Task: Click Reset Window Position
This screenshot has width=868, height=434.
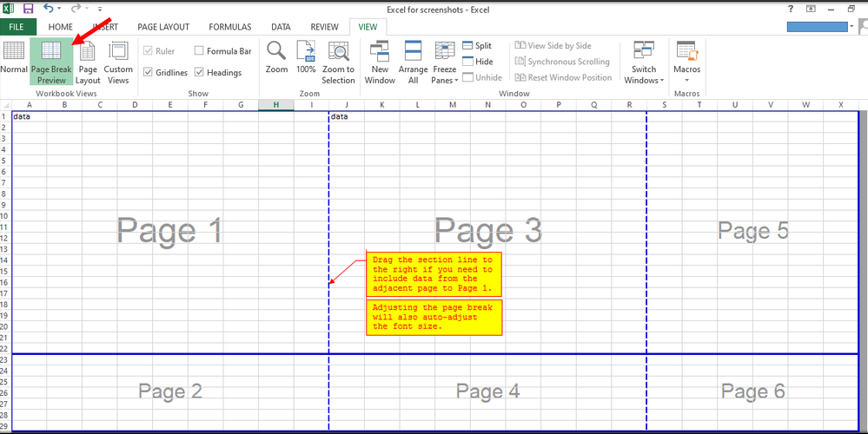Action: [x=564, y=77]
